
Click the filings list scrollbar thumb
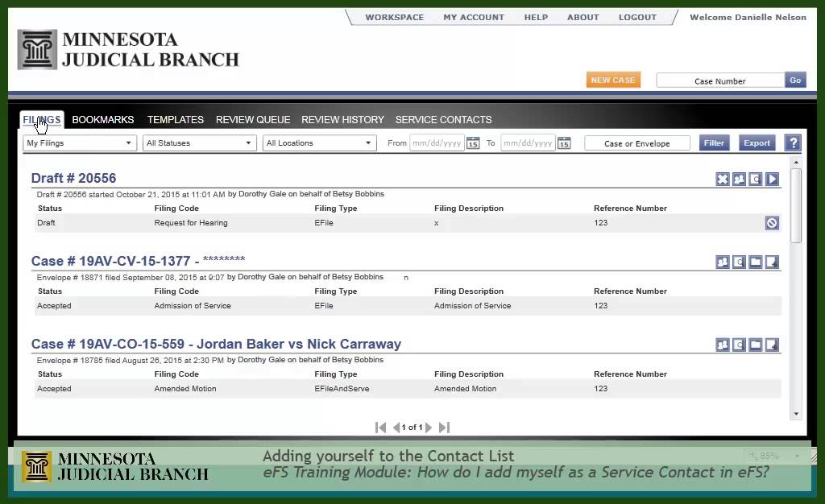[796, 205]
